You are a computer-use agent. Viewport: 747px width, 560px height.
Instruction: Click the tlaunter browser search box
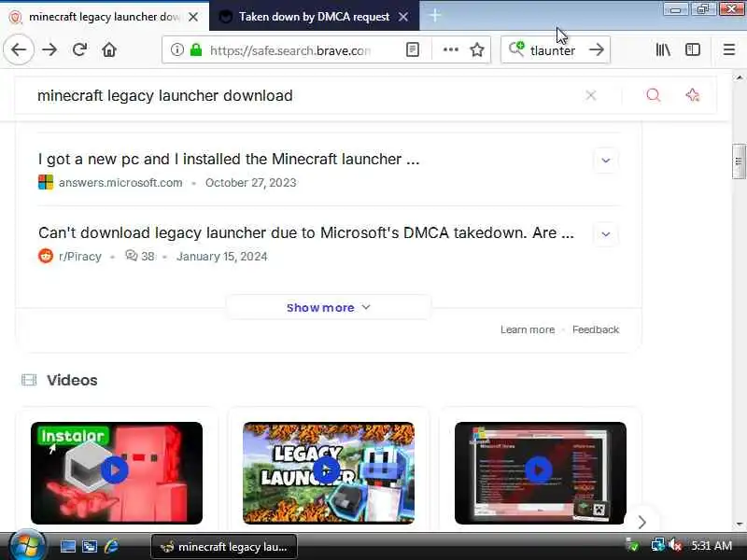(x=553, y=50)
